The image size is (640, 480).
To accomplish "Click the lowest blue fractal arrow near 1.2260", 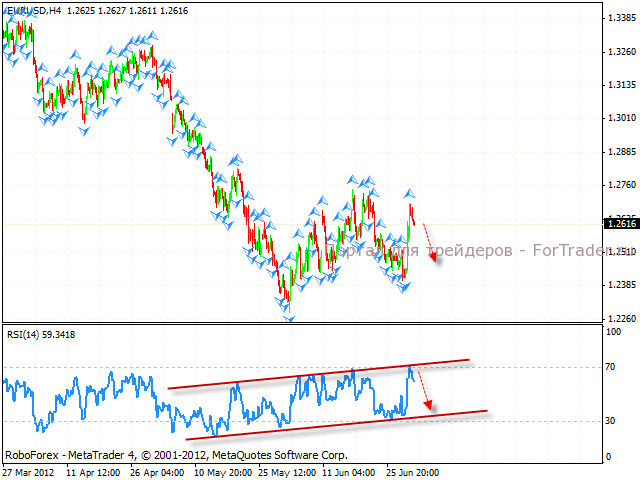I will point(289,316).
